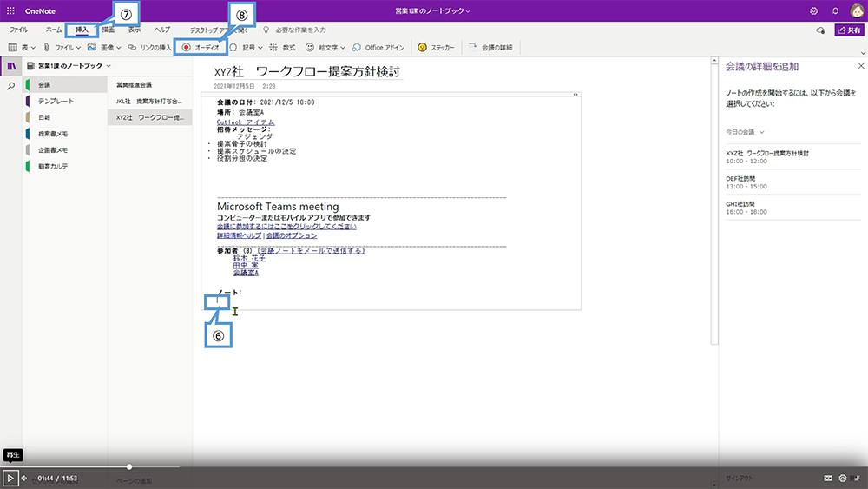Expand the 記号 dropdown arrow
The width and height of the screenshot is (868, 489).
(260, 48)
